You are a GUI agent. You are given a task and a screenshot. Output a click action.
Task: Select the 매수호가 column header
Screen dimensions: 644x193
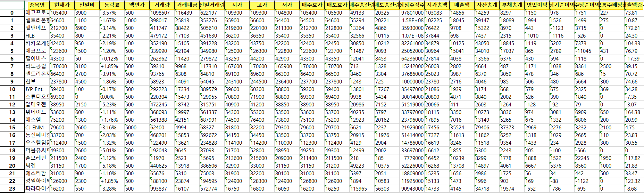coord(312,5)
